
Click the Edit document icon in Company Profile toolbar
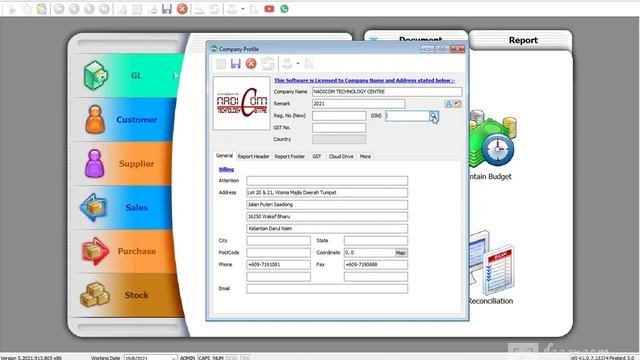pos(221,63)
